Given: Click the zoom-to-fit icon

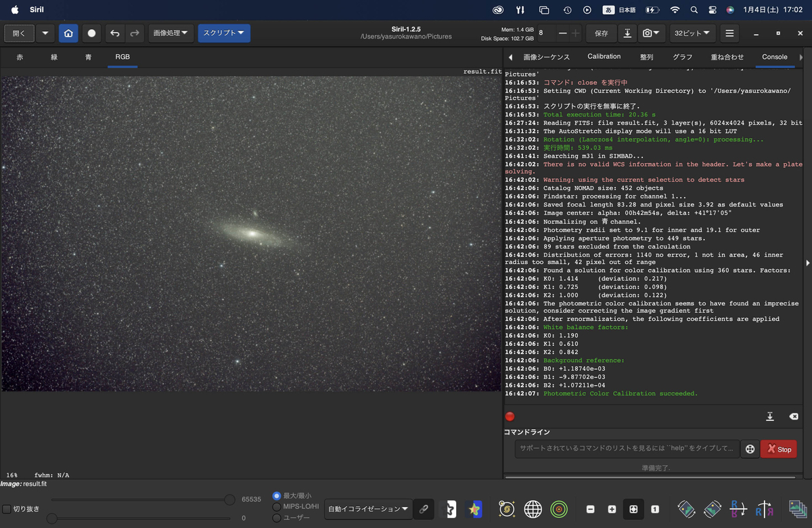Looking at the screenshot, I should pos(633,509).
